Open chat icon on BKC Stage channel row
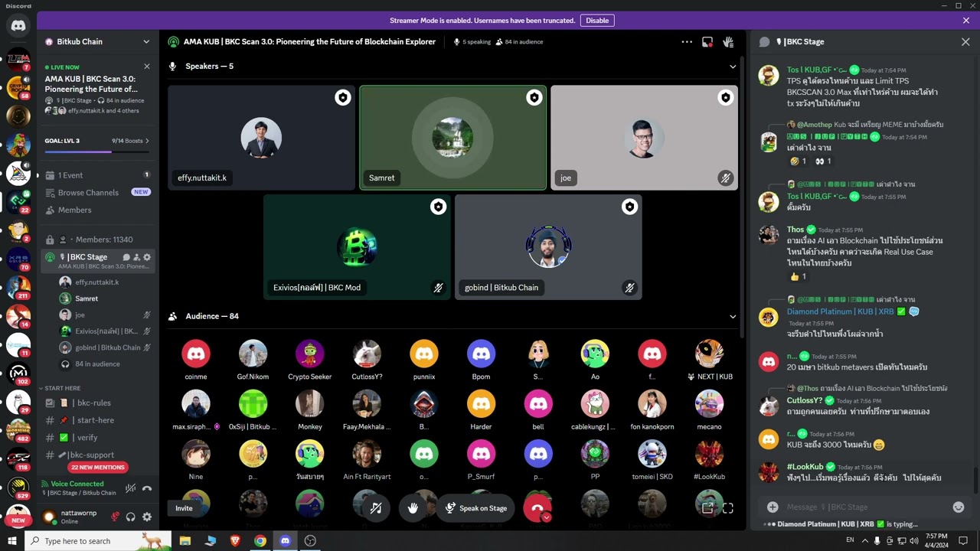Screen dimensions: 980x551 (126, 257)
